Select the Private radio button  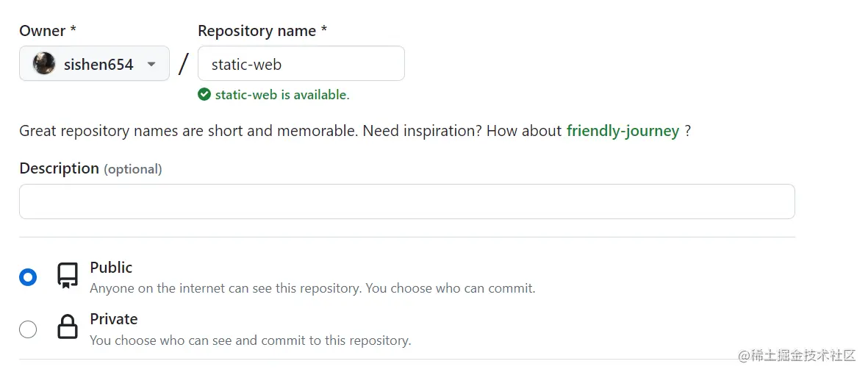coord(28,329)
